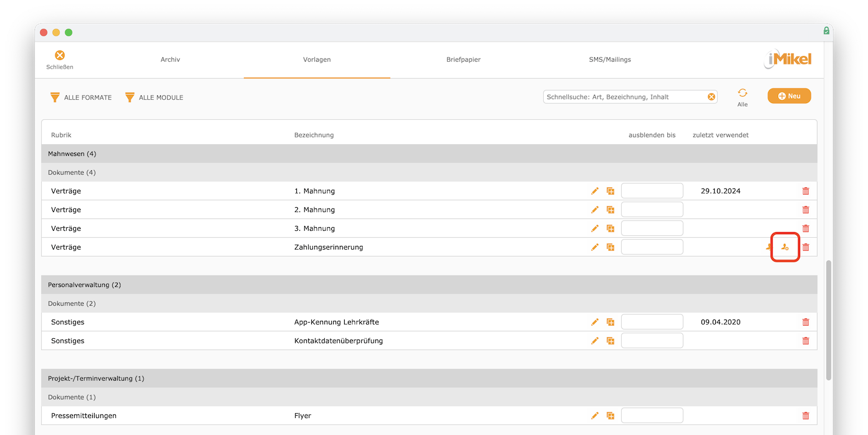Image resolution: width=868 pixels, height=435 pixels.
Task: Click the 29.10.2024 date value
Action: [x=721, y=191]
